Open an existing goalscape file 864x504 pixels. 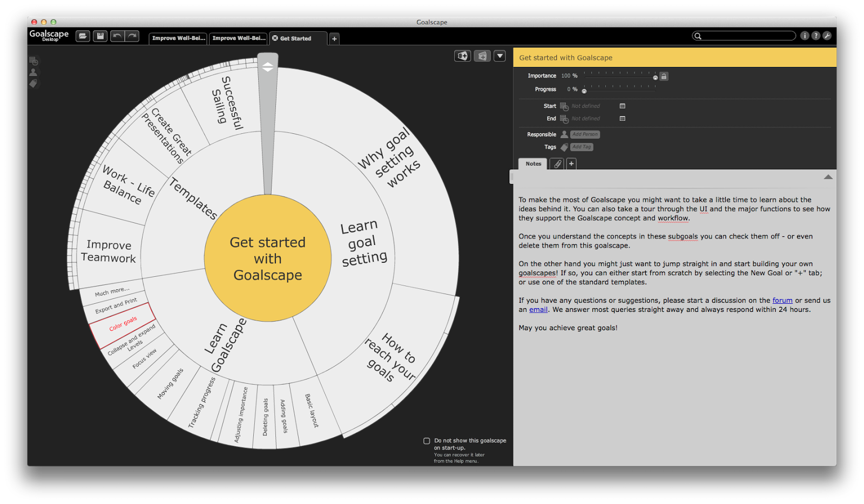coord(82,36)
